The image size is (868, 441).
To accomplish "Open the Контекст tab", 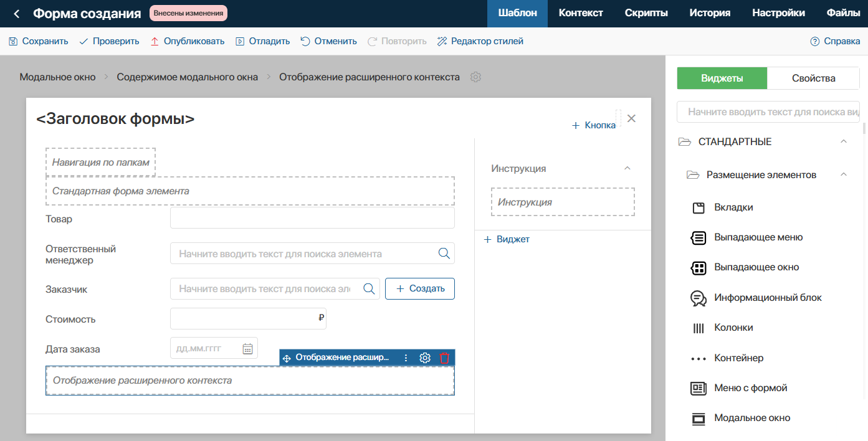I will tap(581, 13).
